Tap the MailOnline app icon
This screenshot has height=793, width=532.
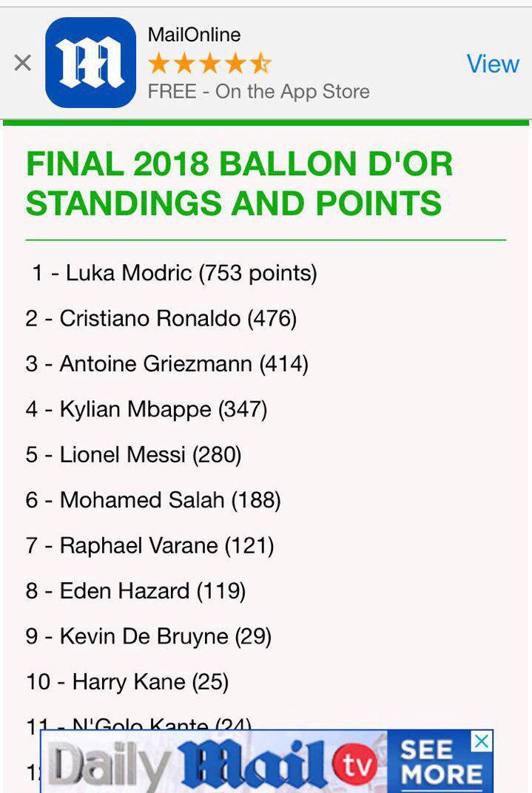(90, 62)
